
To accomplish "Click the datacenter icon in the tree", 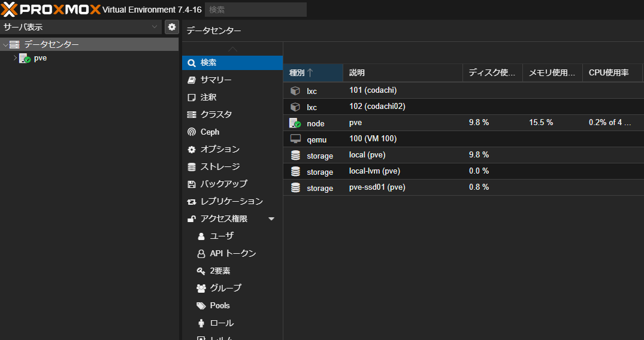I will tap(14, 44).
